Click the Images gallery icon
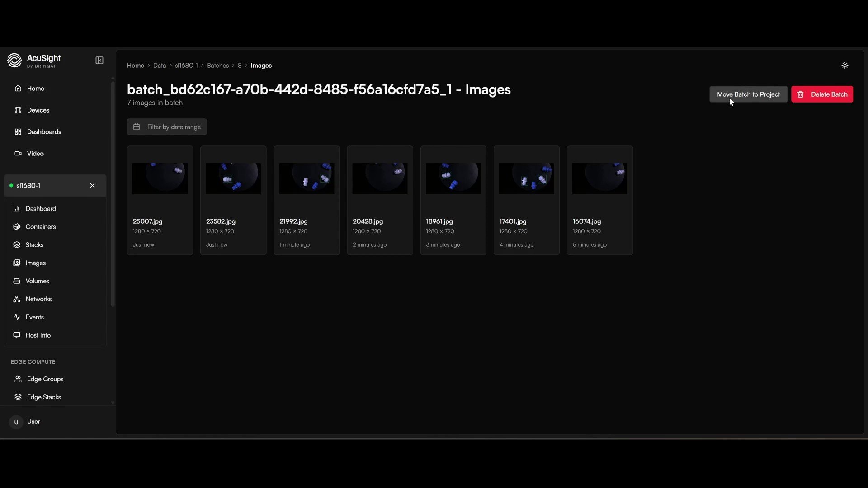This screenshot has height=488, width=868. point(17,263)
